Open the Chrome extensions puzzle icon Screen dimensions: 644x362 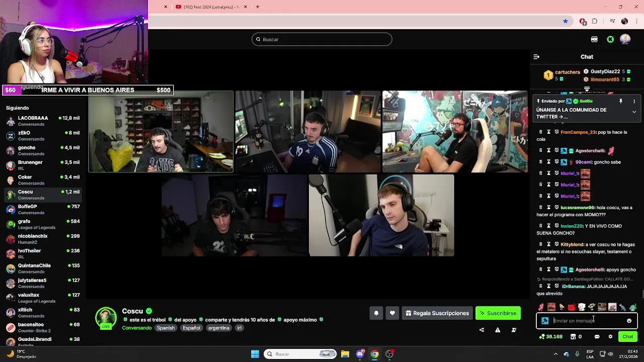point(595,21)
